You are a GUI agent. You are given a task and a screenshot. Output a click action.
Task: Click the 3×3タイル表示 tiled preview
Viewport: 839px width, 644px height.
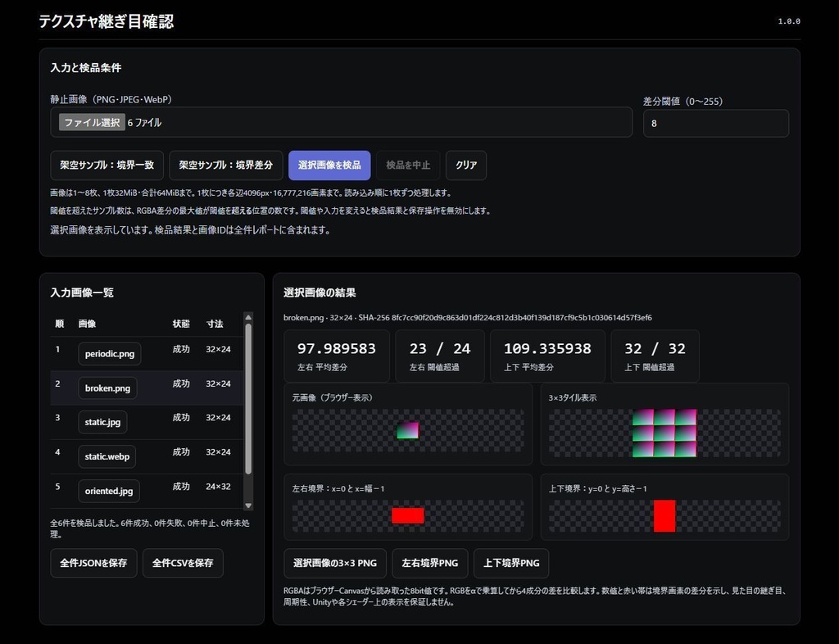point(664,433)
